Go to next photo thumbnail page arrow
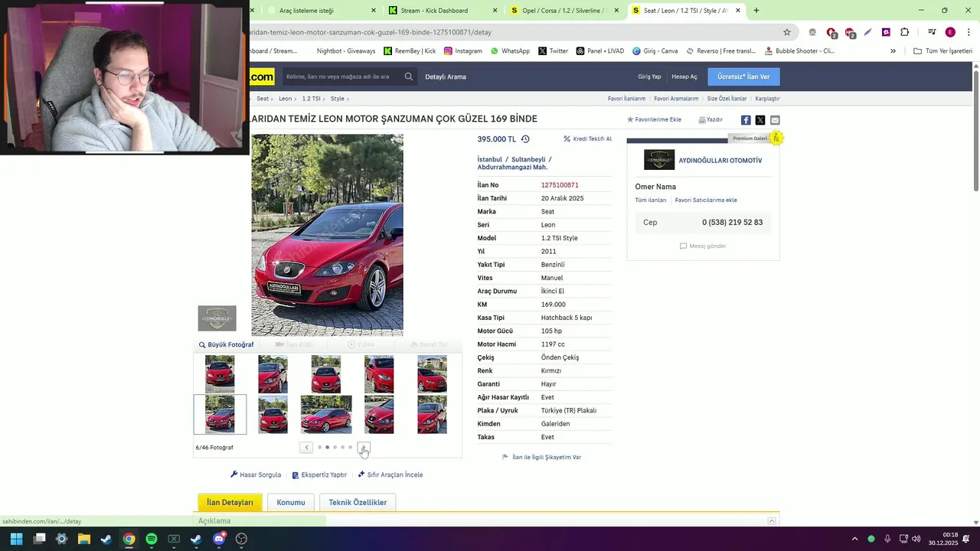980x551 pixels. point(364,448)
